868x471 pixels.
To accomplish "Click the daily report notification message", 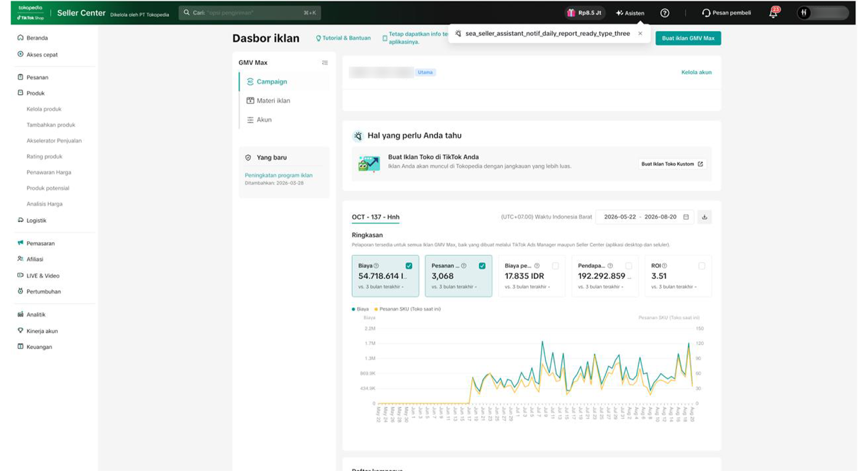I will [548, 34].
